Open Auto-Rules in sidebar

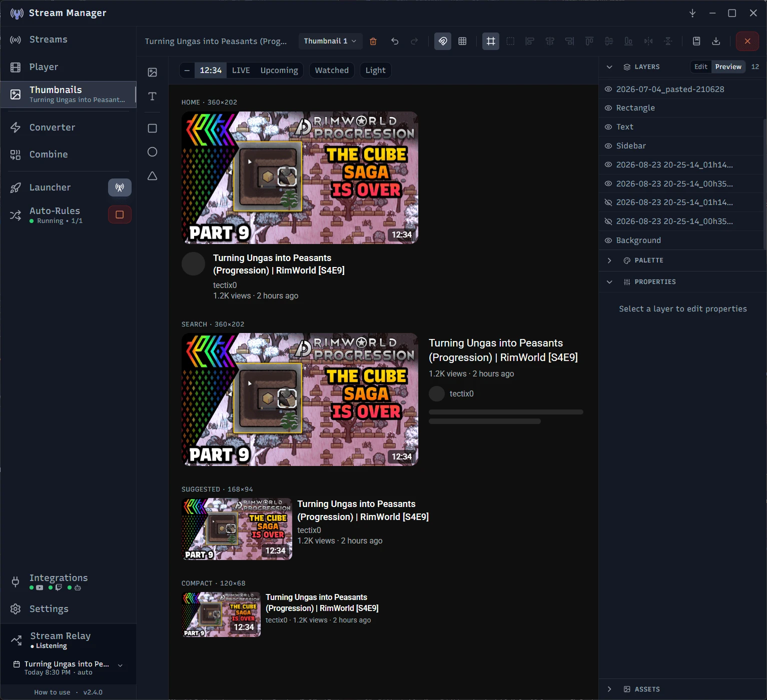coord(54,215)
